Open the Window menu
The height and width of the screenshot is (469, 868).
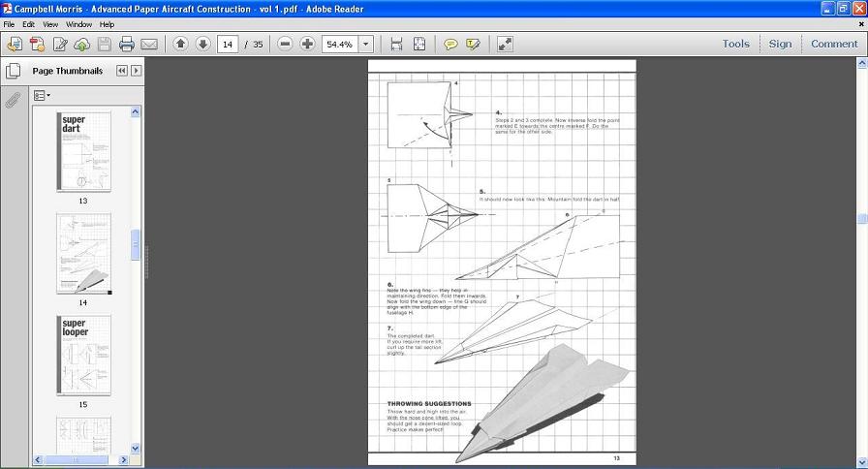coord(78,24)
